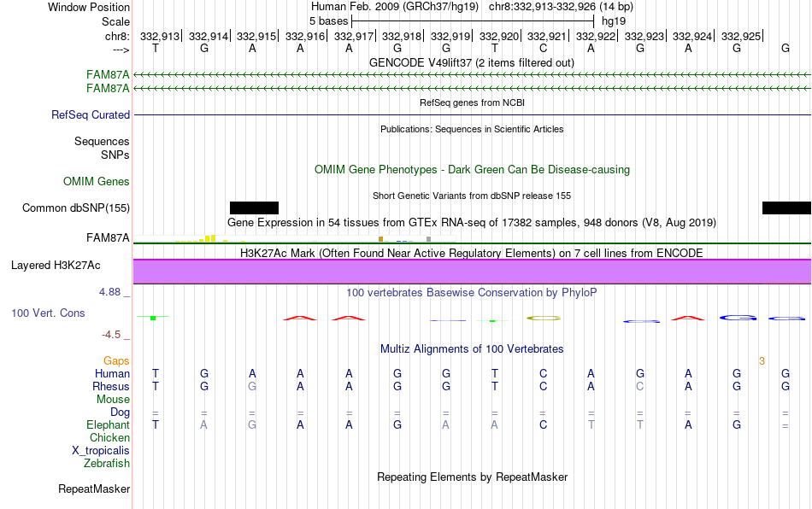The image size is (812, 509).
Task: Click the -4.5 lower PhyloP axis value
Action: 111,335
